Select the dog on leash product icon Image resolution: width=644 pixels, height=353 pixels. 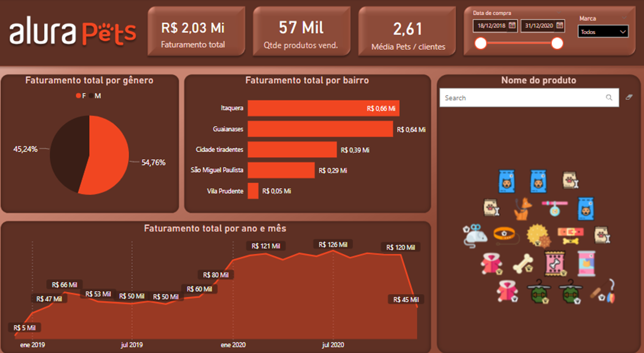[523, 209]
